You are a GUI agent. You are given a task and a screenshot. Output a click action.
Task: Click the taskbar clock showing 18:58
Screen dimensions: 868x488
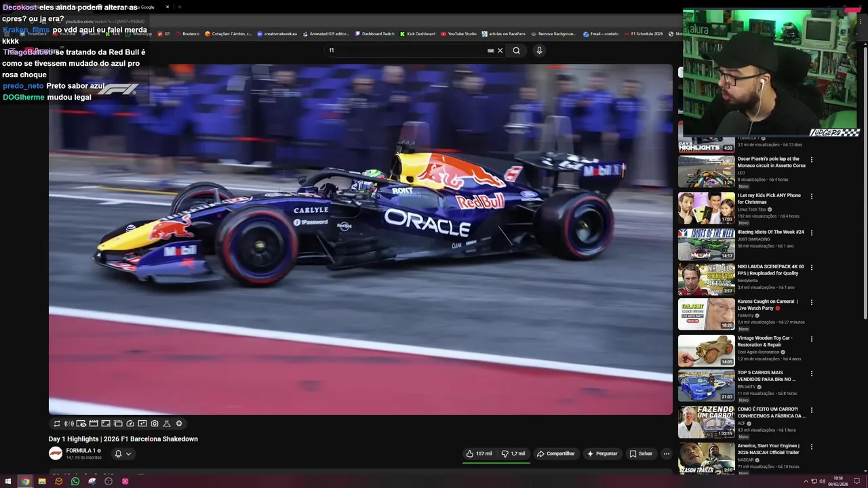(x=838, y=481)
